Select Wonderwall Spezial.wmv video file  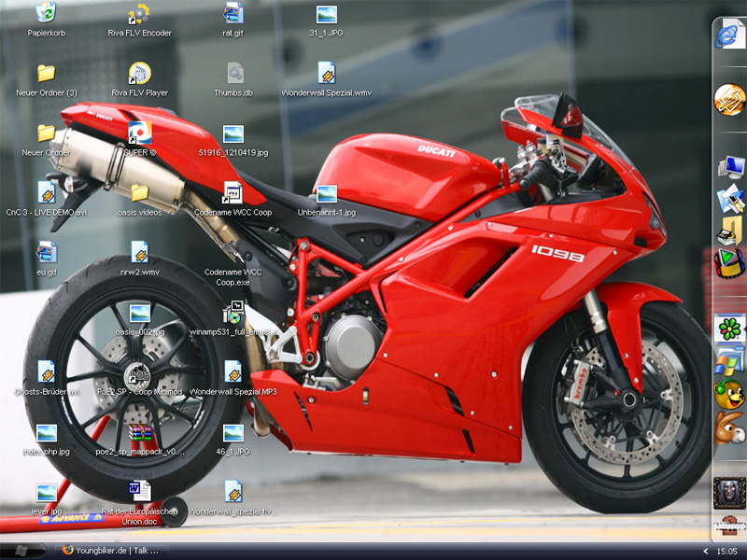click(x=326, y=73)
